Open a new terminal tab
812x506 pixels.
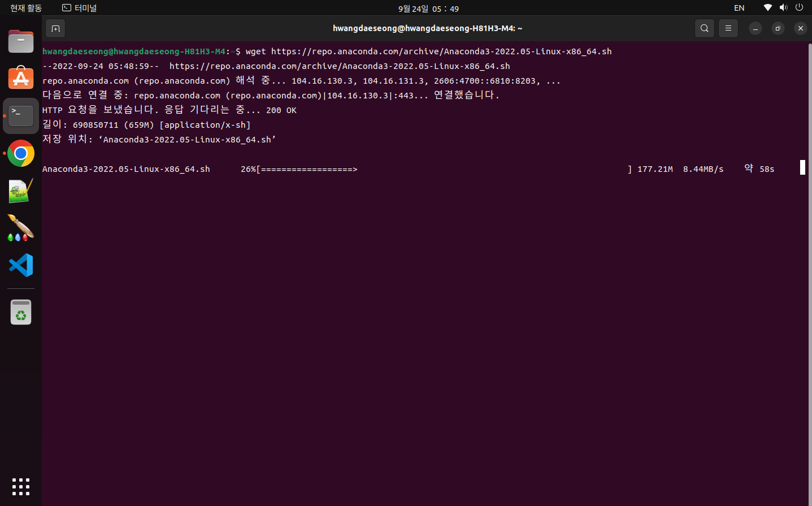[55, 28]
